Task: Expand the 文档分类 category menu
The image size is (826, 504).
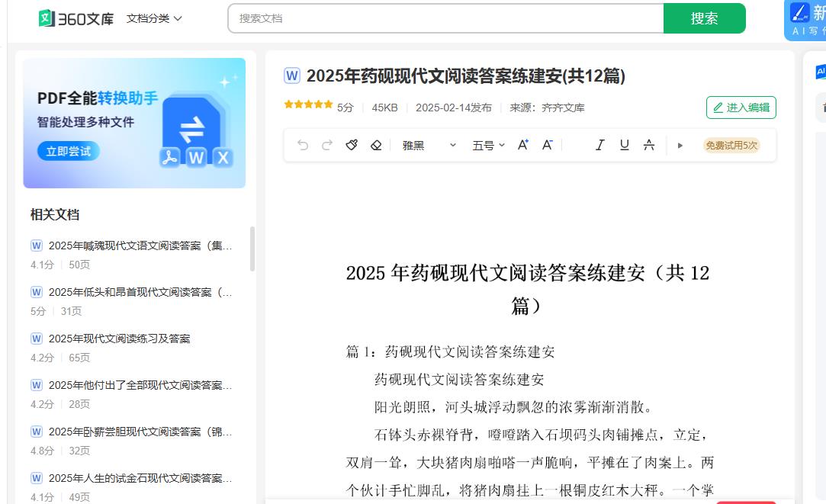Action: click(154, 18)
